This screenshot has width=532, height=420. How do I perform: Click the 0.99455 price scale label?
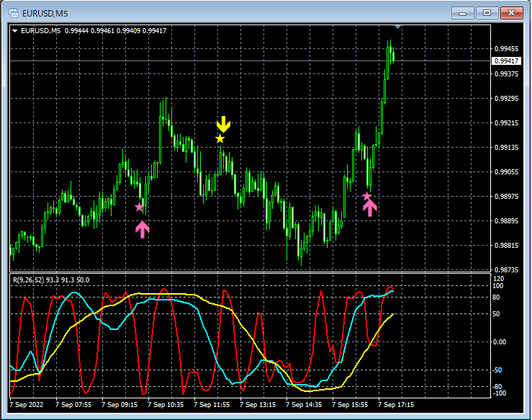click(x=506, y=49)
